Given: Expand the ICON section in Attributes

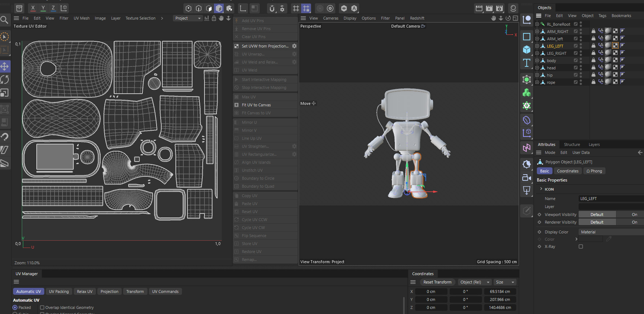Looking at the screenshot, I should click(x=541, y=189).
